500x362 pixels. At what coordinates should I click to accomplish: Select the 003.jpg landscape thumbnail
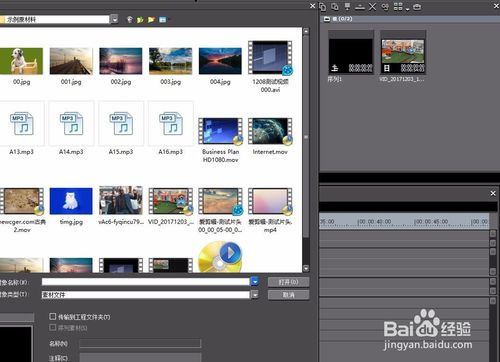point(170,61)
